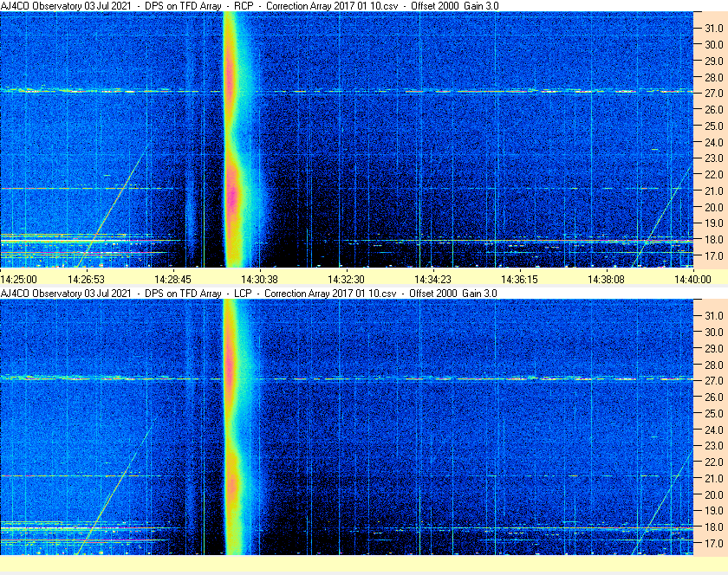Click the 27.0 frequency label on LCP plot
Screen dimensions: 728x575
click(714, 381)
